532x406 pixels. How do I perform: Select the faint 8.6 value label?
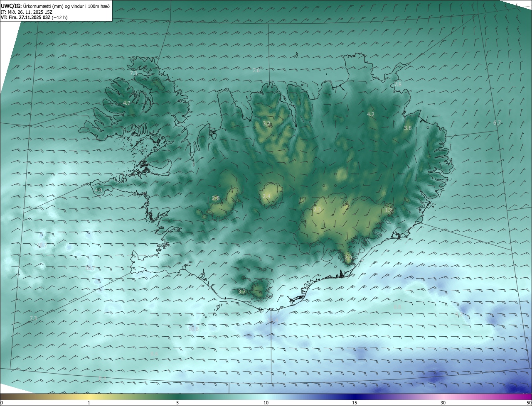[154, 354]
